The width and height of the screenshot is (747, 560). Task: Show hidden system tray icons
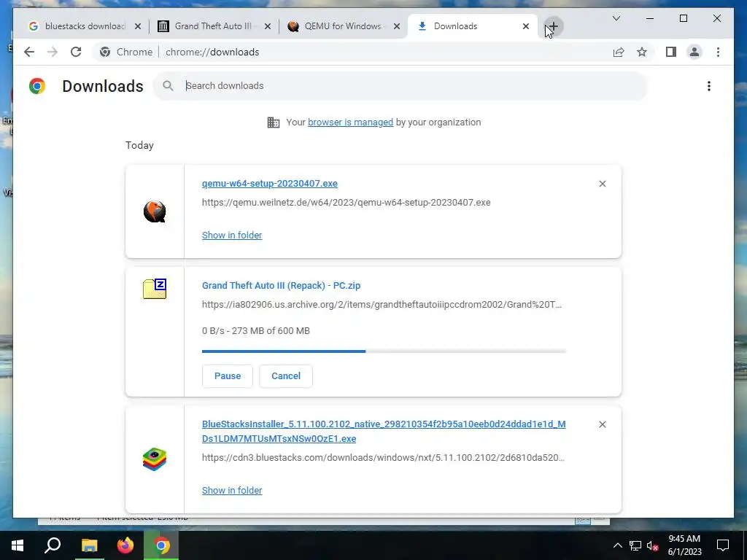pos(617,545)
